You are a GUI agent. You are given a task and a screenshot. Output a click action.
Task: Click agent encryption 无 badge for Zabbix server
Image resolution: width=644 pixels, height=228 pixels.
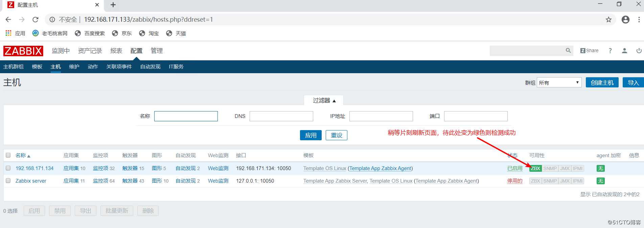[x=600, y=181]
